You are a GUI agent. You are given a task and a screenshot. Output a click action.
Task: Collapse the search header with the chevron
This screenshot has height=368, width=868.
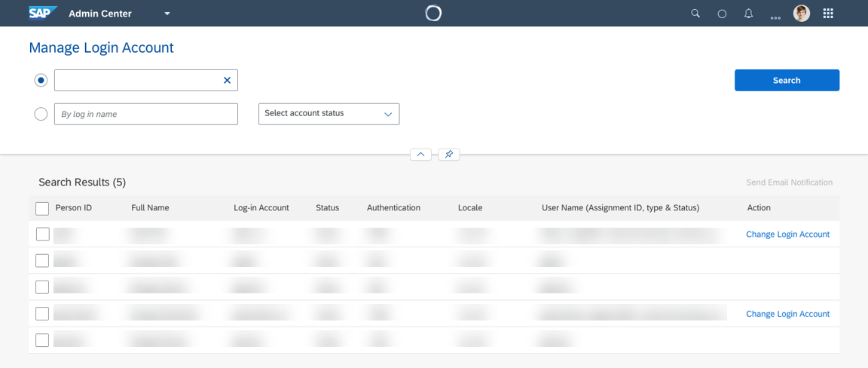tap(420, 155)
